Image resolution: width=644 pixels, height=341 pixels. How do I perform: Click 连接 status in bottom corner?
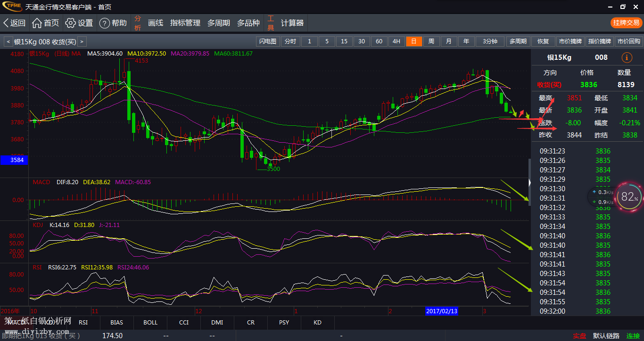tap(633, 336)
